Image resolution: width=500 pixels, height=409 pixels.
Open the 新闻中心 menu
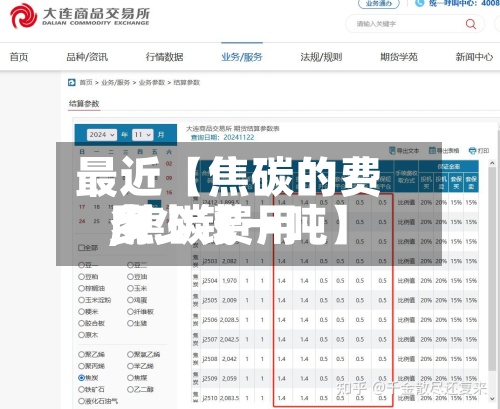tap(474, 57)
